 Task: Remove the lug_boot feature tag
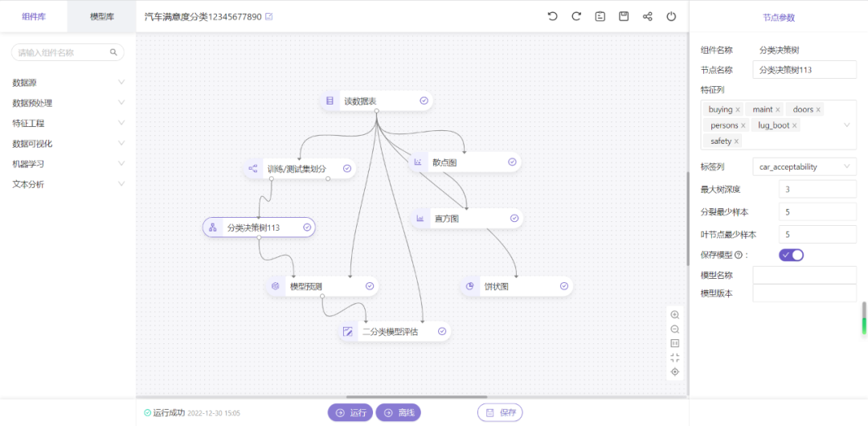[x=794, y=125]
